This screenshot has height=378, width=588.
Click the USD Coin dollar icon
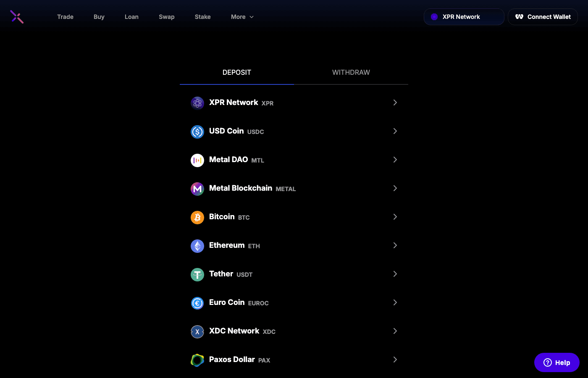pos(197,131)
